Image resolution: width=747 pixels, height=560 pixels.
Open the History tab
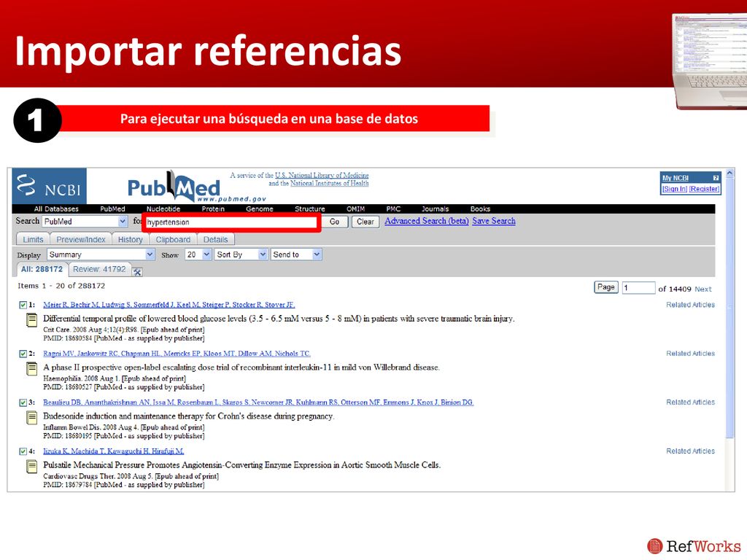(130, 239)
